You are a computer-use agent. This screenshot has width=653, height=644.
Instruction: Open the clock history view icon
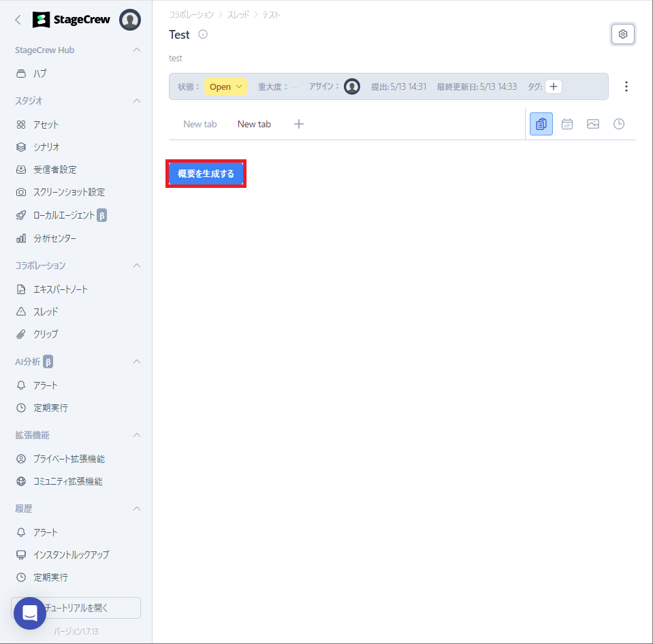619,124
